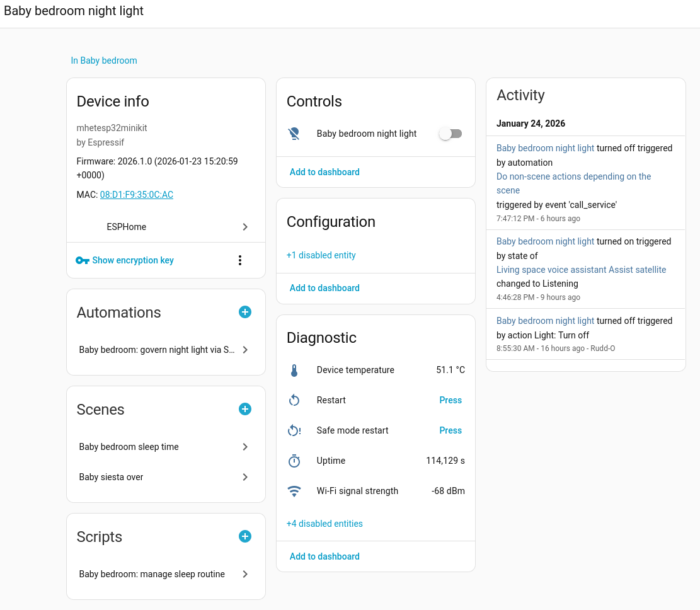
Task: Add a new automation with the plus icon
Action: coord(244,312)
